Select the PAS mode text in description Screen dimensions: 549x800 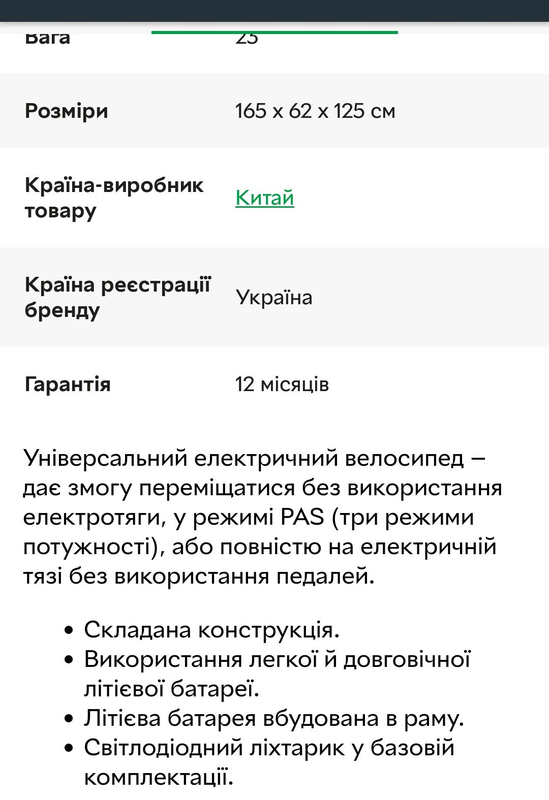click(303, 517)
